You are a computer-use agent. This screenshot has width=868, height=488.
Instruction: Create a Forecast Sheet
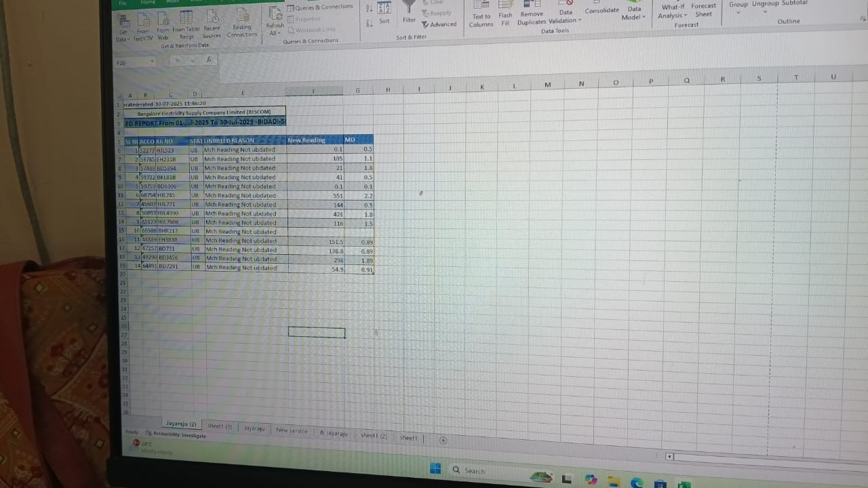pyautogui.click(x=704, y=10)
